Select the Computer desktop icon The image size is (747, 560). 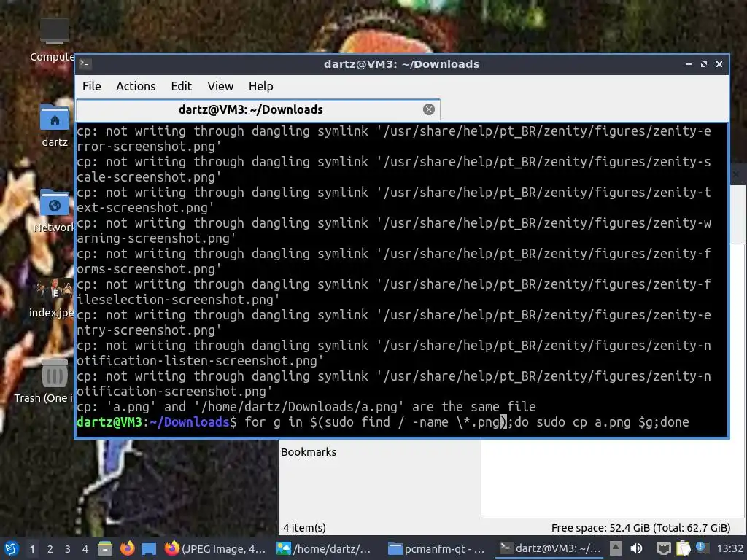coord(53,40)
